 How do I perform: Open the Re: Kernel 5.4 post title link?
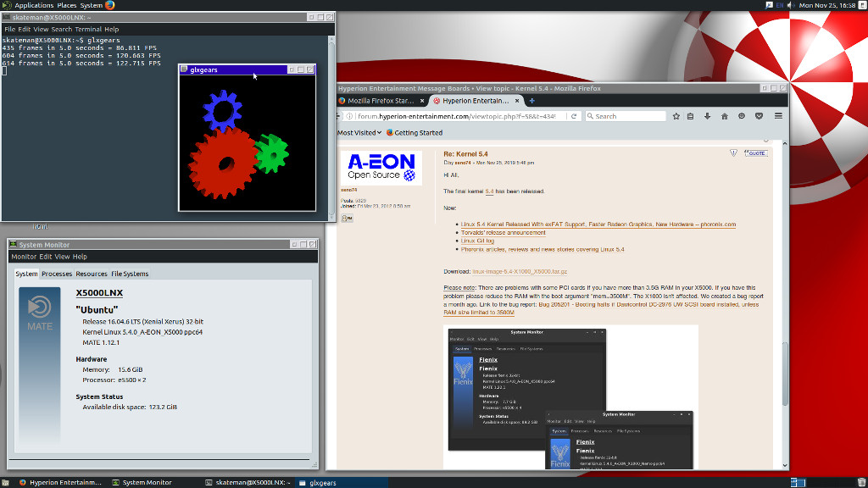point(465,154)
